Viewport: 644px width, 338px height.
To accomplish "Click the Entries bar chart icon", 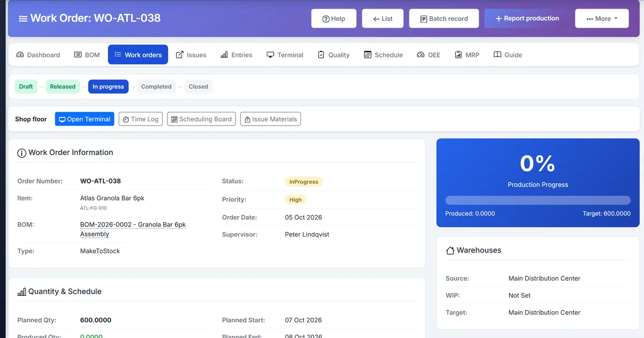I will point(224,55).
